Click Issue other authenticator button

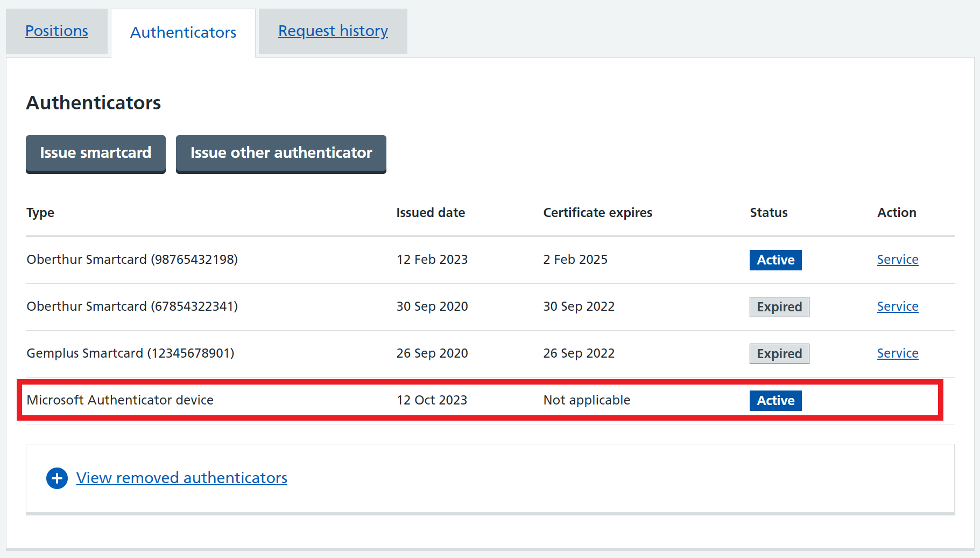click(281, 154)
